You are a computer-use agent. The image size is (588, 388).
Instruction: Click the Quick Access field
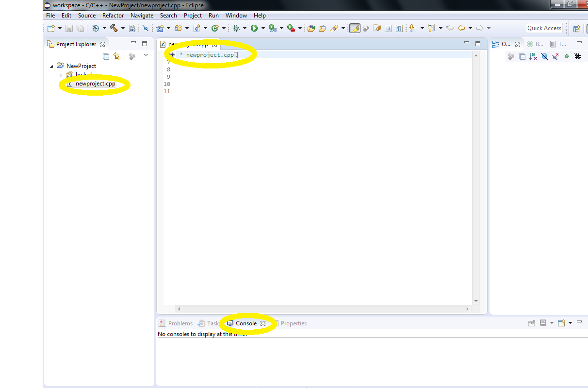544,28
